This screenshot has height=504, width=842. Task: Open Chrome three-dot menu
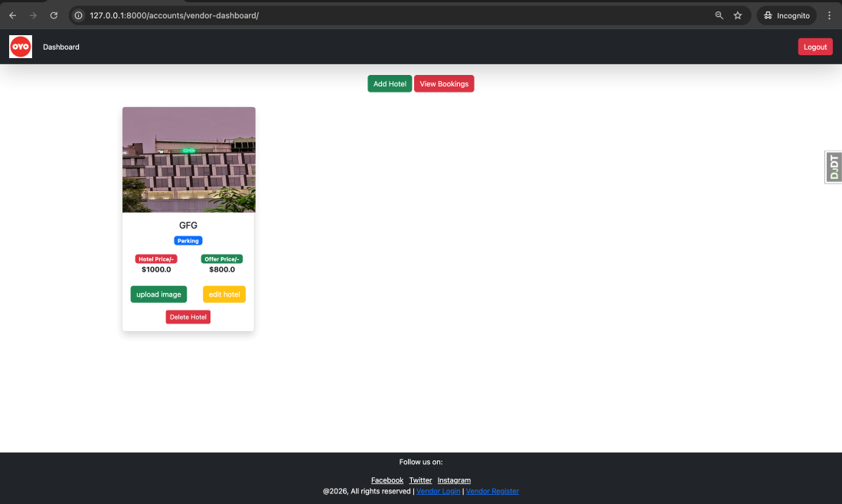[829, 15]
